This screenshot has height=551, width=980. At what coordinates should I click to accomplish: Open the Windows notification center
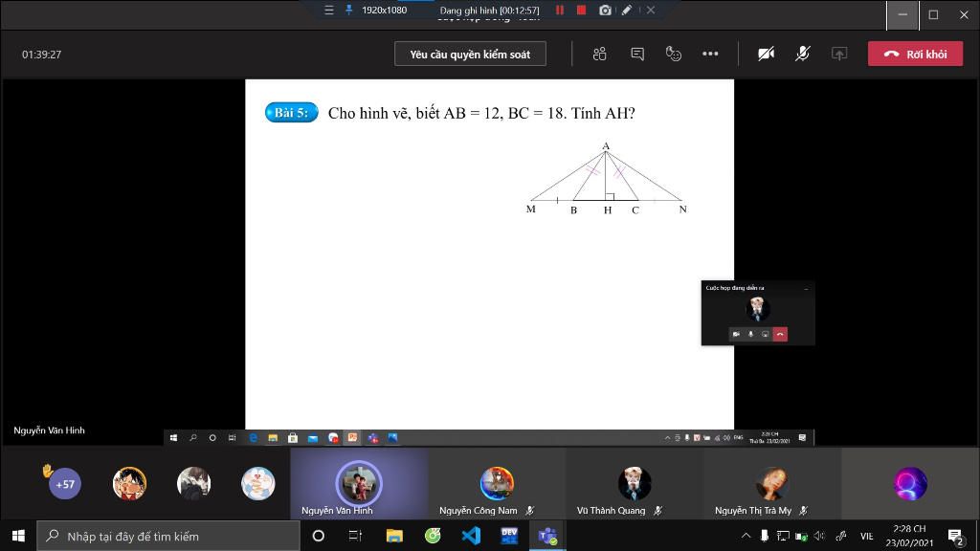click(956, 536)
